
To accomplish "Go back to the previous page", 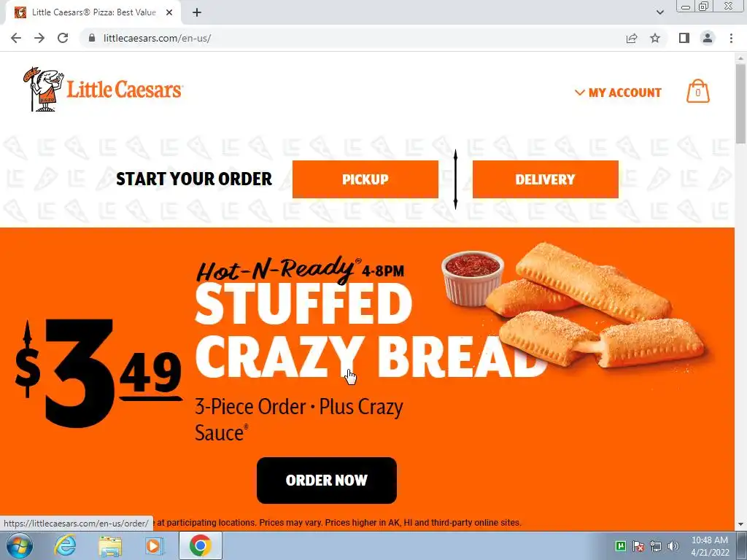I will pos(16,38).
